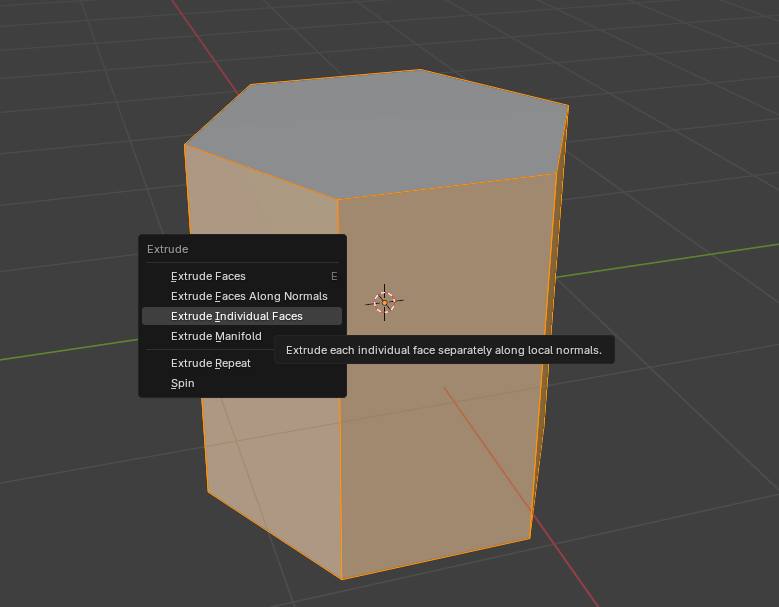Viewport: 779px width, 607px height.
Task: Click the E shortcut hint beside Extrude Faces
Action: click(x=334, y=276)
